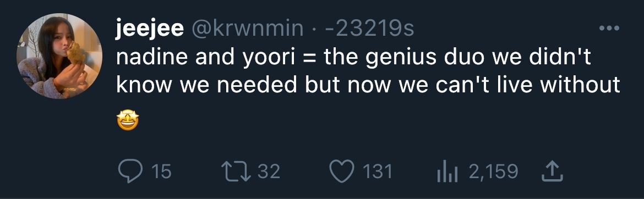644x199 pixels.
Task: Show the 15 replies count
Action: (x=161, y=172)
